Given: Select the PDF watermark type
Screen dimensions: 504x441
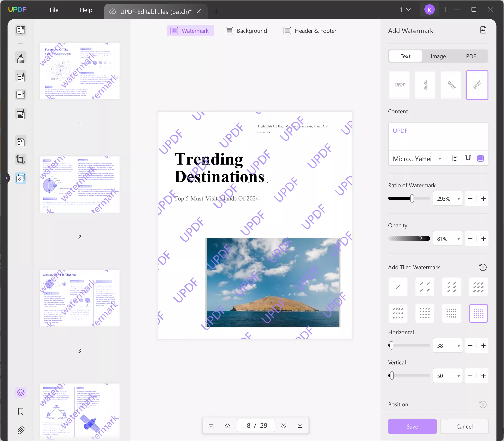Looking at the screenshot, I should point(471,56).
